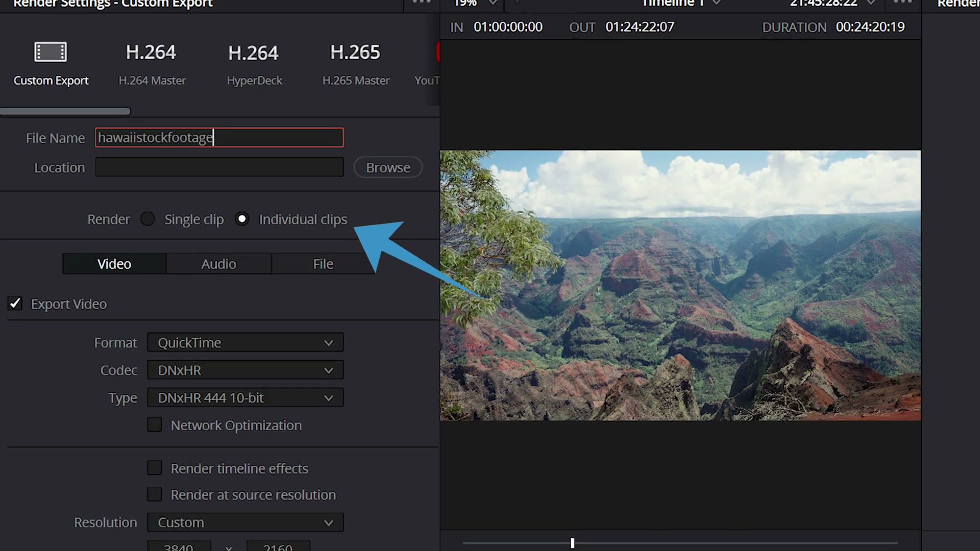Select the Individual clips render option
This screenshot has width=980, height=551.
(x=242, y=219)
